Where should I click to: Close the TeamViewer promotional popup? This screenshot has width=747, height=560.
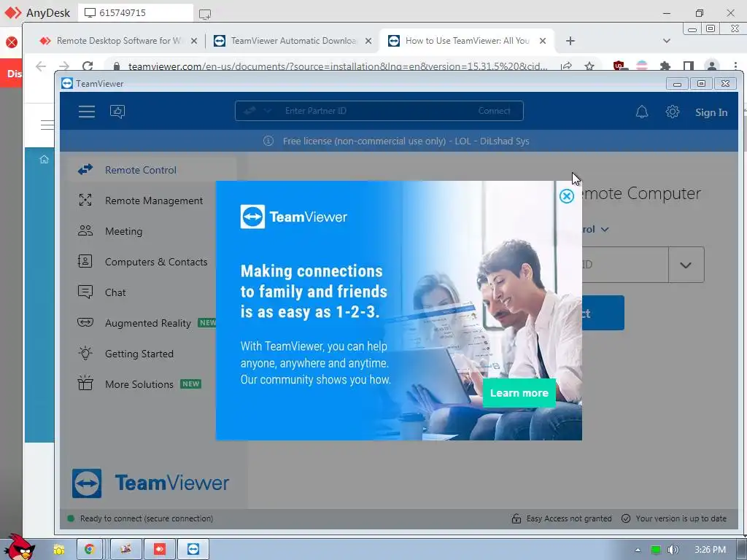[x=566, y=196]
